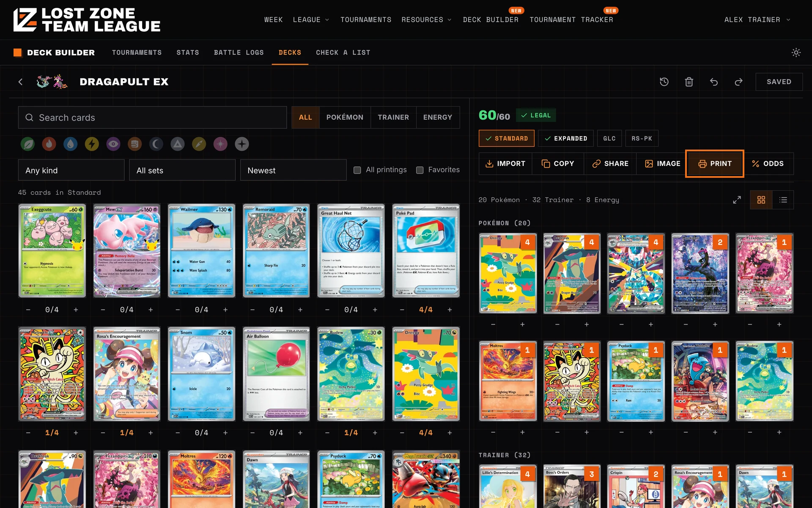
Task: Import a deck list
Action: click(x=505, y=163)
